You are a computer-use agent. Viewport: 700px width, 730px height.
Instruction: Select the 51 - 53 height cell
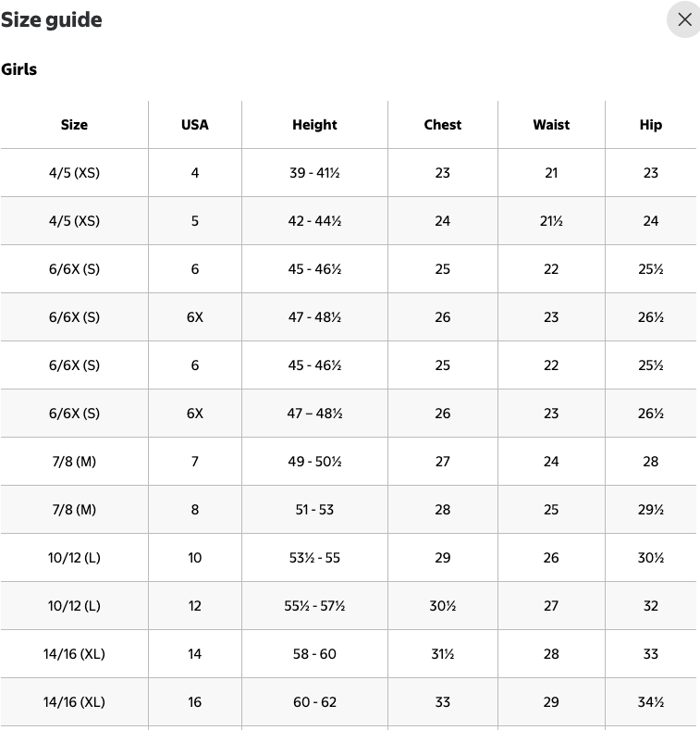tap(314, 509)
